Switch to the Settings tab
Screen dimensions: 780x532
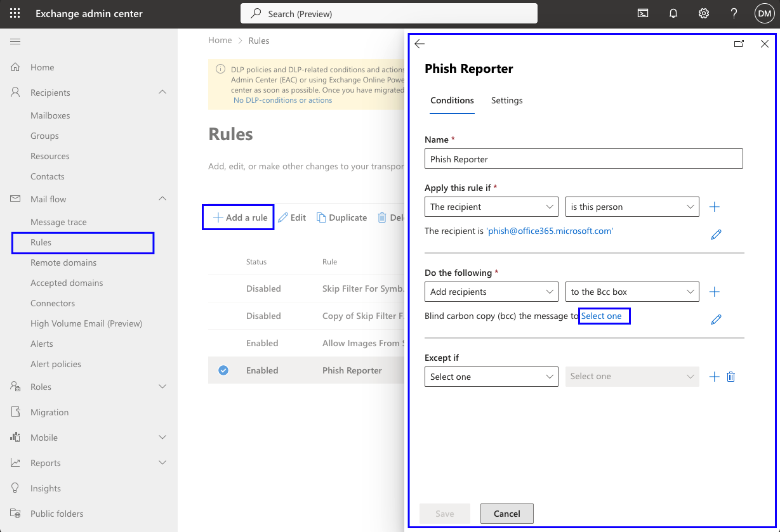pyautogui.click(x=506, y=100)
